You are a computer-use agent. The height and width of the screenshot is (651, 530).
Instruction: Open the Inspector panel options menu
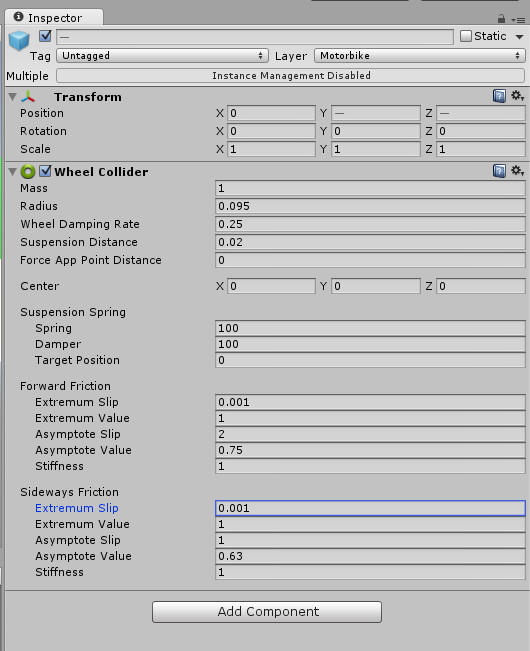tap(518, 20)
